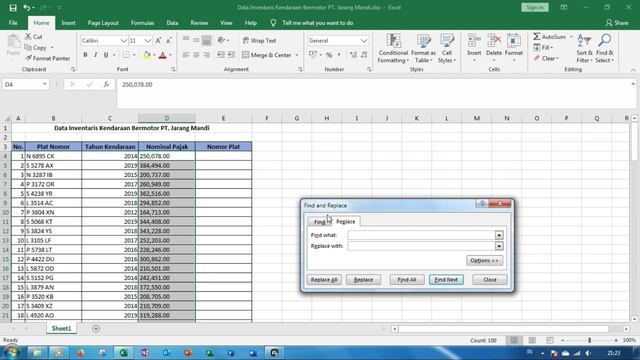This screenshot has width=640, height=360.
Task: Apply fill color bucket icon
Action: pyautogui.click(x=146, y=55)
